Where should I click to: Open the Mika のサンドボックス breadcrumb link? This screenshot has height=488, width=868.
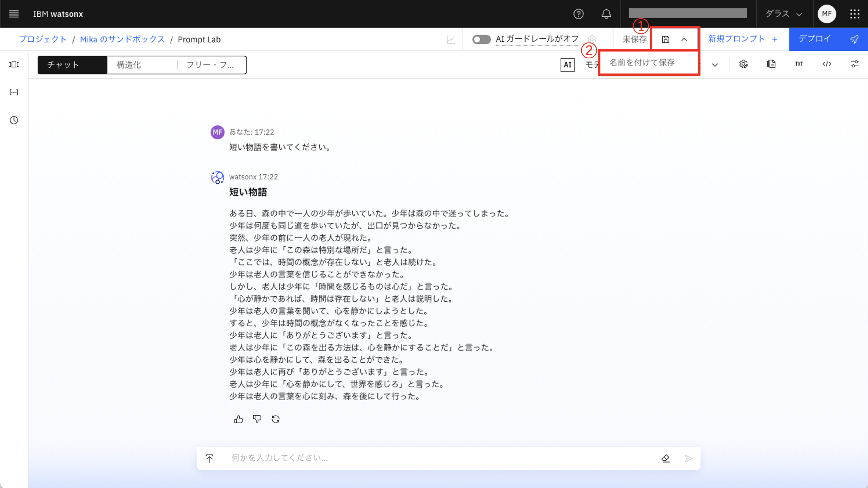(122, 39)
